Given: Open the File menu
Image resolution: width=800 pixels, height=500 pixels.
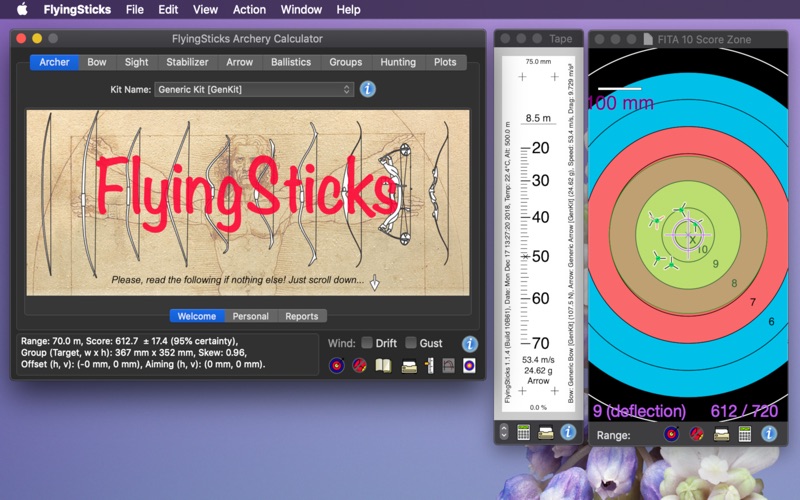Looking at the screenshot, I should (135, 10).
